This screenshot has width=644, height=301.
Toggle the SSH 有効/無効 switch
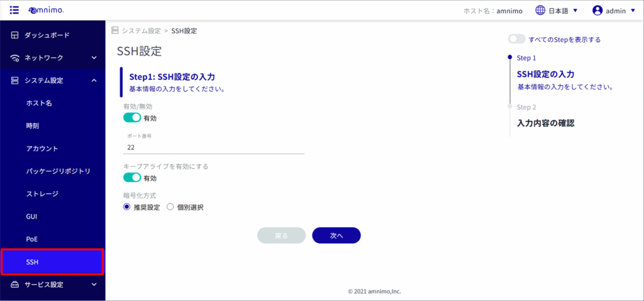(132, 118)
